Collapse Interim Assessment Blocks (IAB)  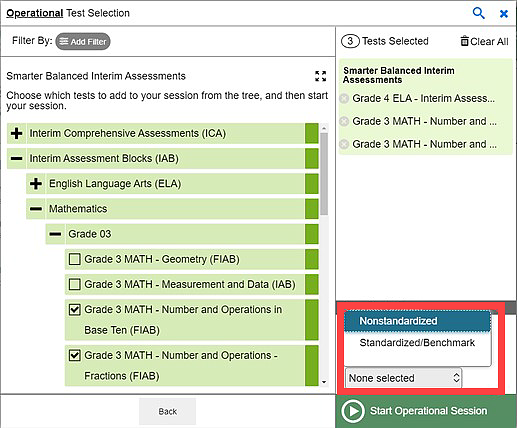(x=16, y=158)
